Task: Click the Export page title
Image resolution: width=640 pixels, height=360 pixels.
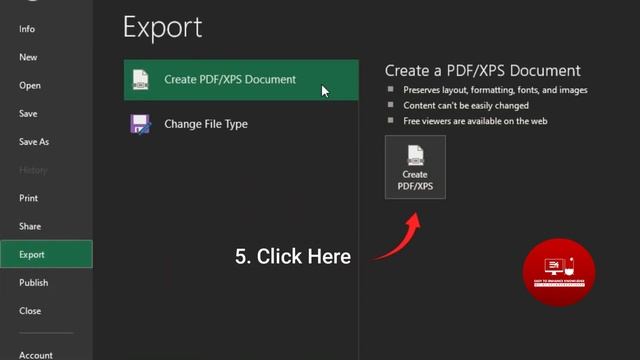Action: tap(162, 28)
